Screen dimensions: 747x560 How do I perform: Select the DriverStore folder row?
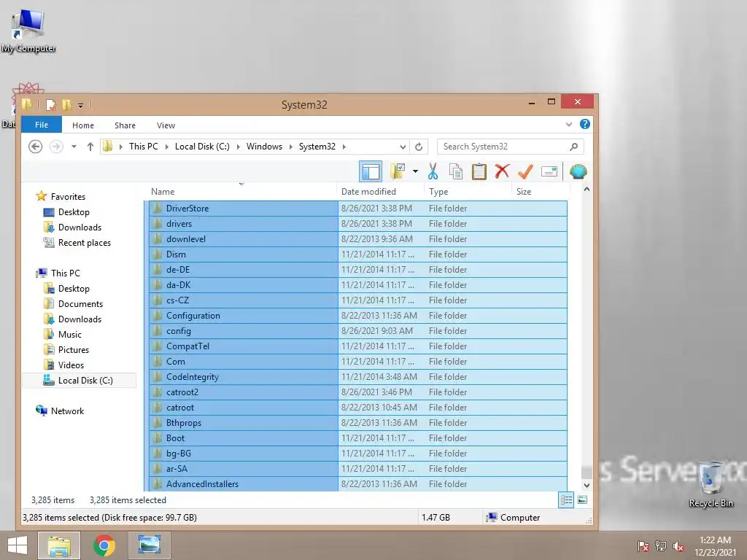coord(357,209)
